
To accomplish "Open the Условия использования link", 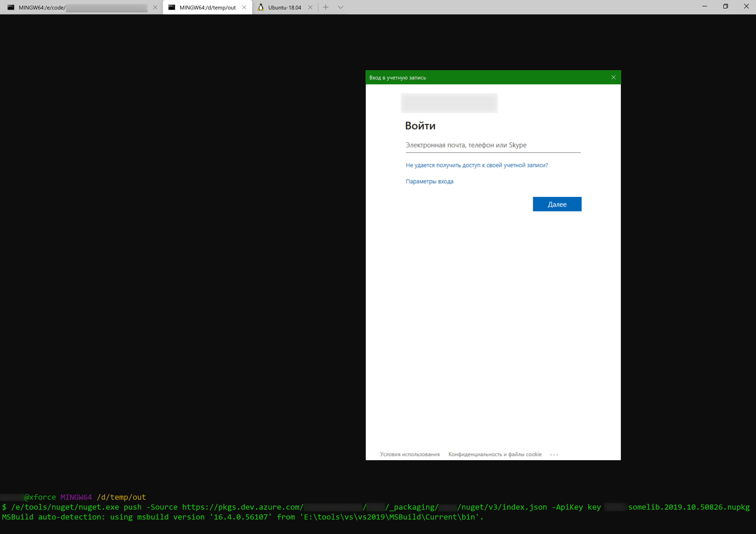I will (x=410, y=454).
